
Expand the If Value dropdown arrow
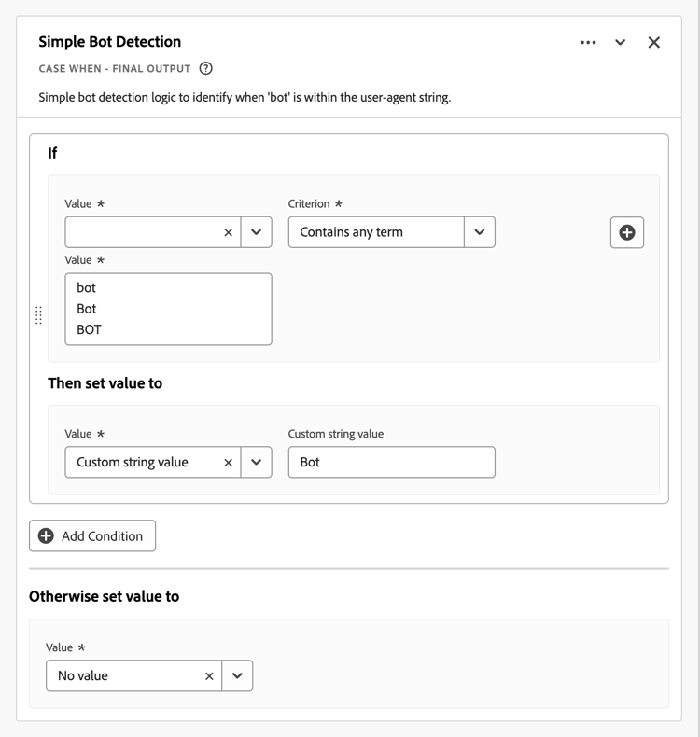(x=257, y=232)
